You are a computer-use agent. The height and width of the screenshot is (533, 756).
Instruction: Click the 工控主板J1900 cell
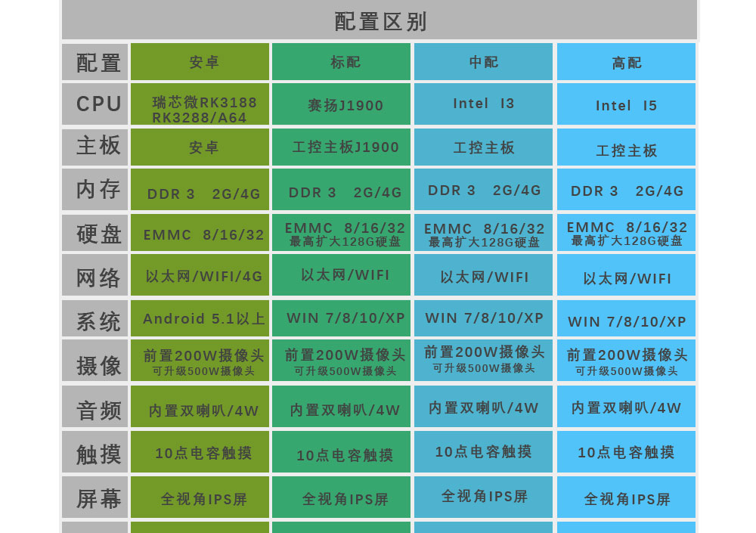click(x=342, y=147)
